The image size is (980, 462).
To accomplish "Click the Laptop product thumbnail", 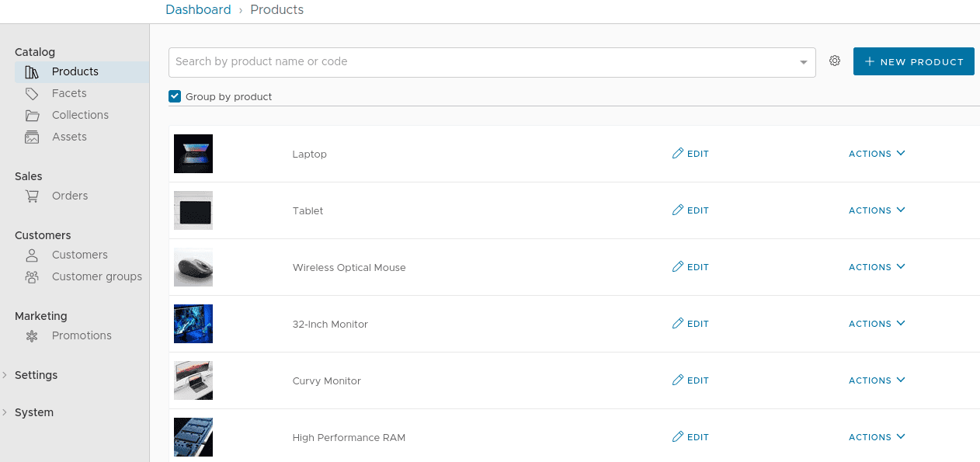I will tap(193, 154).
